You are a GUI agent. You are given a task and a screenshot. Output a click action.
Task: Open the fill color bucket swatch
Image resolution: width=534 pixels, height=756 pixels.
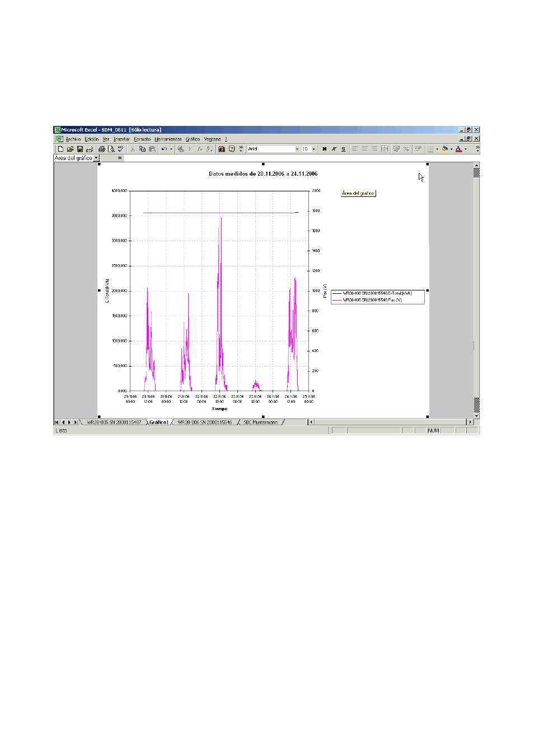pos(444,149)
